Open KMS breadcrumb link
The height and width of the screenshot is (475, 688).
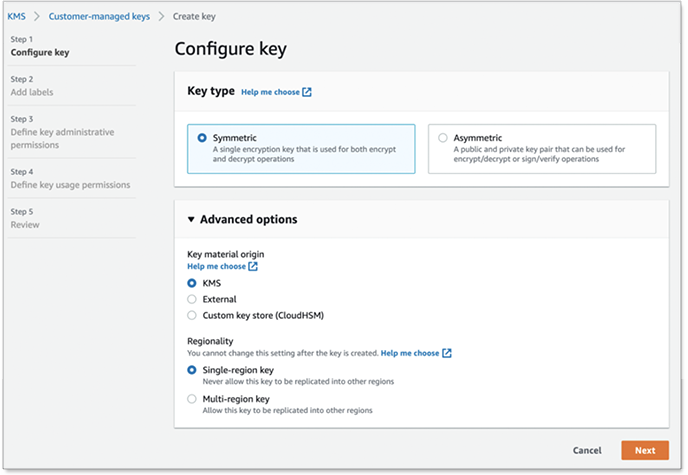click(17, 16)
